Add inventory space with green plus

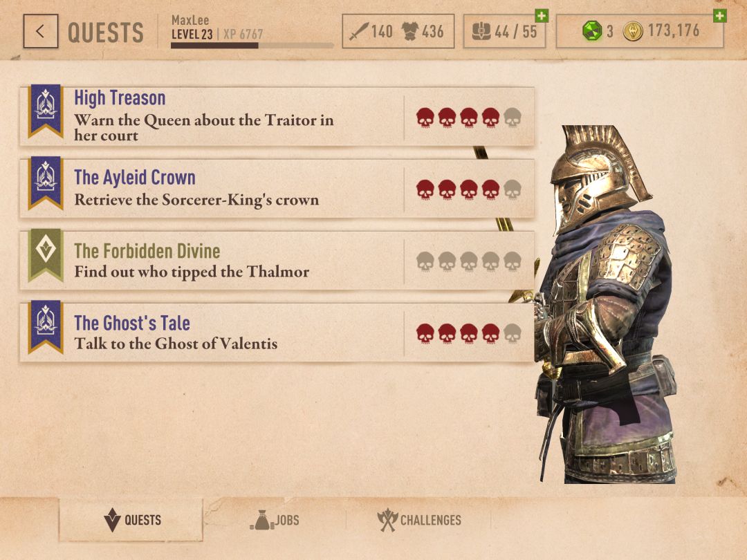[x=542, y=16]
